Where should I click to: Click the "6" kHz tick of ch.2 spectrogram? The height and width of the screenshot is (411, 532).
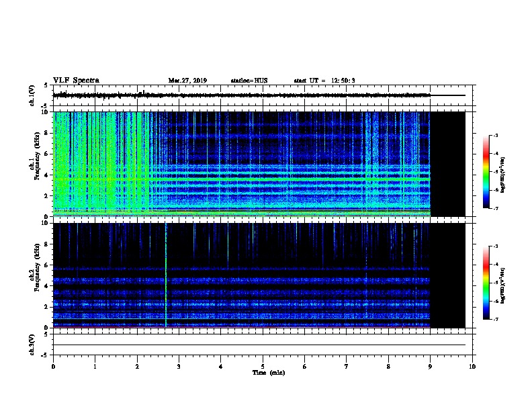pos(47,265)
